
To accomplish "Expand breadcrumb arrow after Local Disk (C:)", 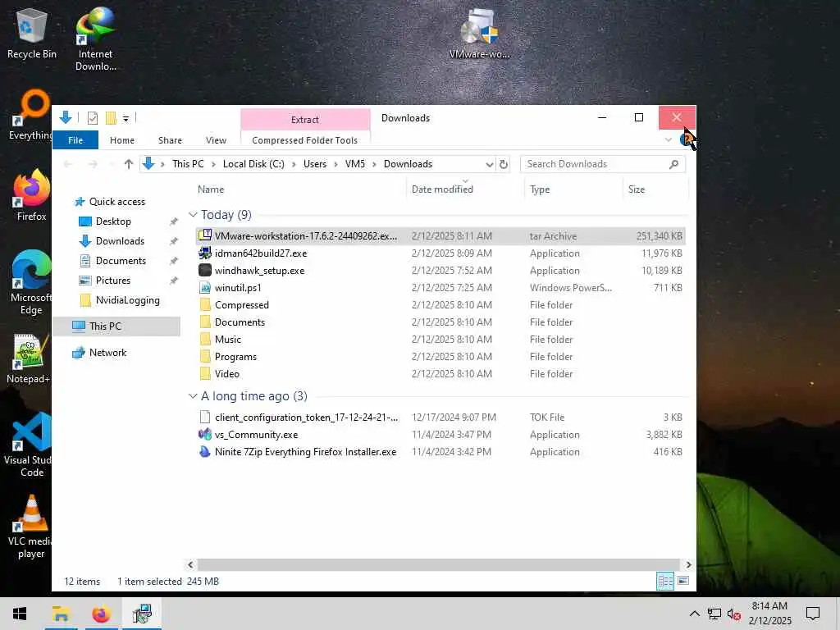I will 294,164.
